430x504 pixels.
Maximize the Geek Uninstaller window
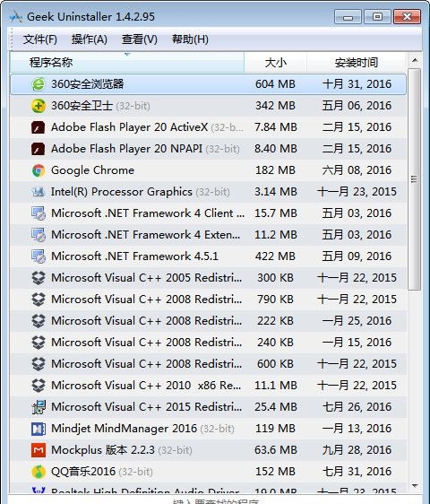(377, 17)
